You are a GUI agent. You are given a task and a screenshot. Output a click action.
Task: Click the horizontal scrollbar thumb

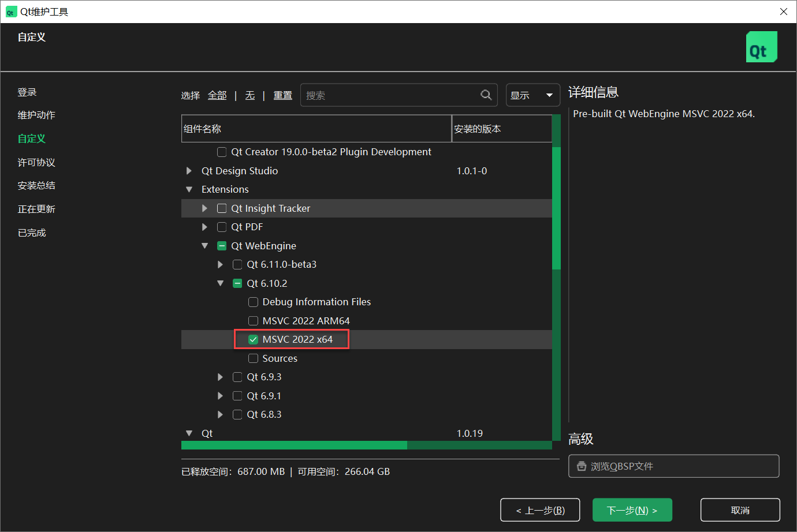294,445
